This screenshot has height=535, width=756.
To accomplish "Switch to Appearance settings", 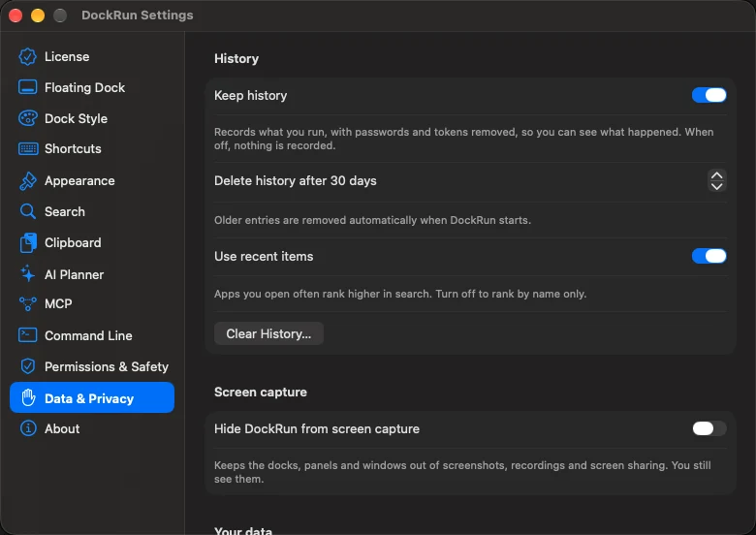I will coord(92,180).
